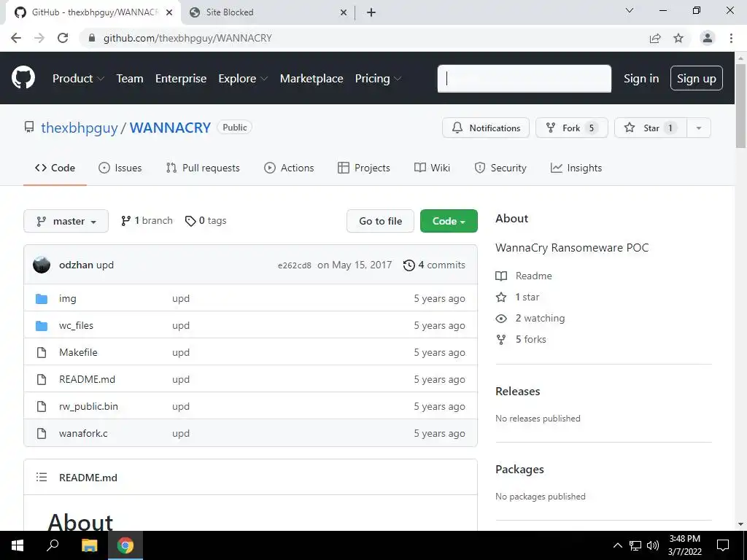Image resolution: width=747 pixels, height=560 pixels.
Task: Click odzhan's avatar thumbnail
Action: [42, 265]
